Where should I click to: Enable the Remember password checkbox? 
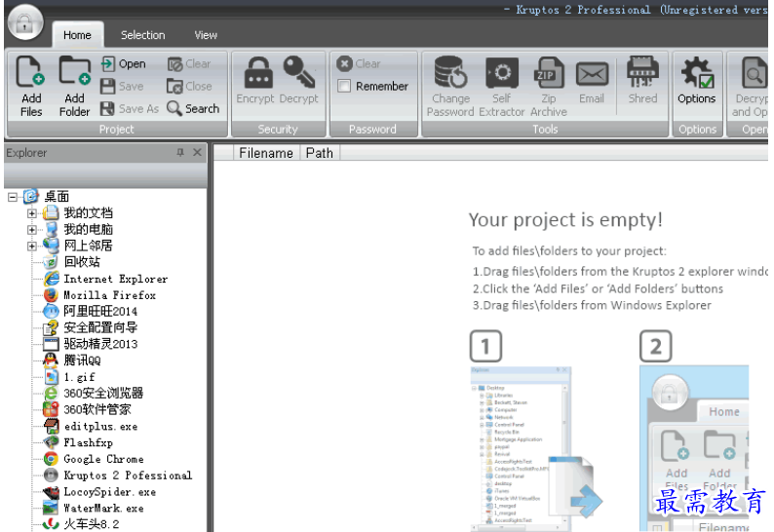point(344,87)
